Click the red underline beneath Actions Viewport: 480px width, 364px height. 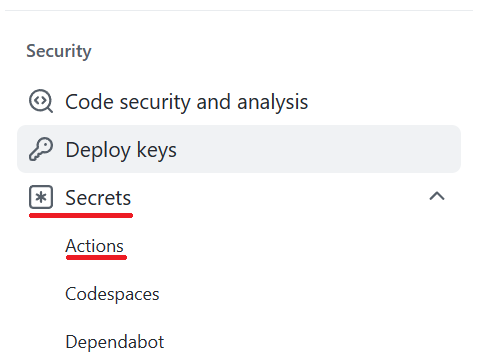pyautogui.click(x=96, y=257)
